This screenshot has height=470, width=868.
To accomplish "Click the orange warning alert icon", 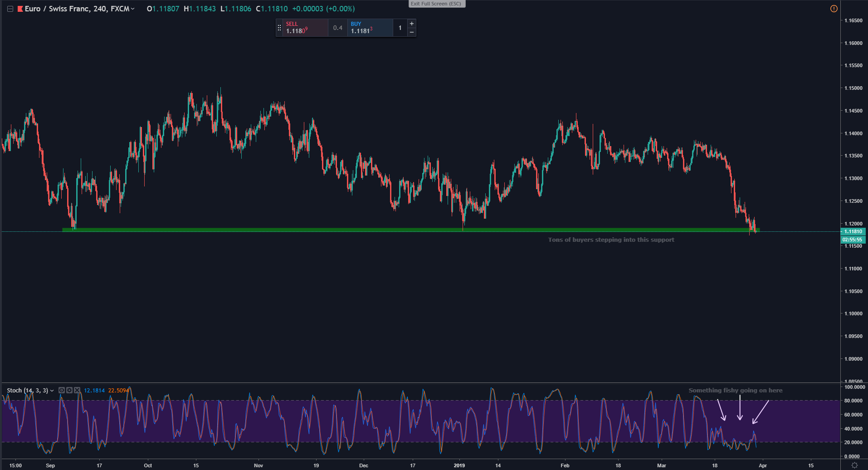I will (x=834, y=9).
